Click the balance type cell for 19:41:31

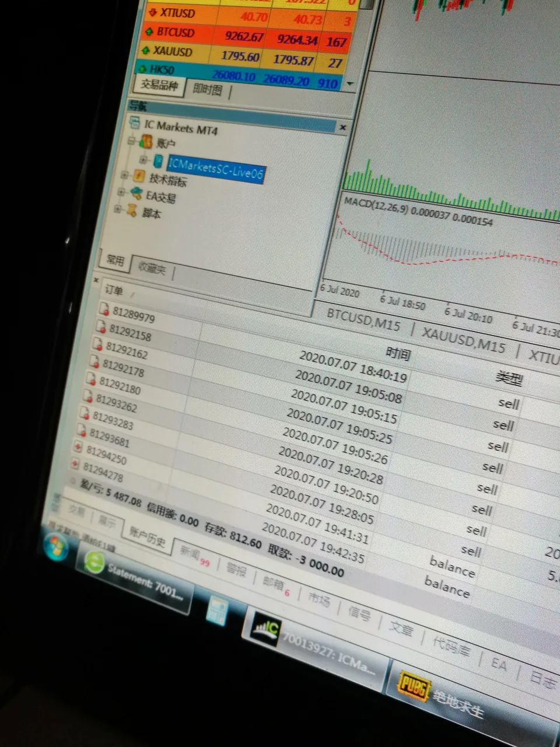tap(452, 567)
